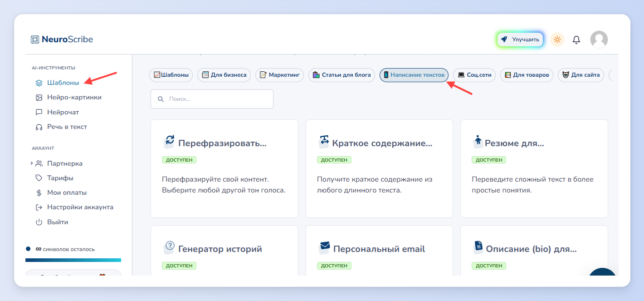Image resolution: width=644 pixels, height=301 pixels.
Task: Open Шаблоны in the sidebar
Action: (x=63, y=83)
